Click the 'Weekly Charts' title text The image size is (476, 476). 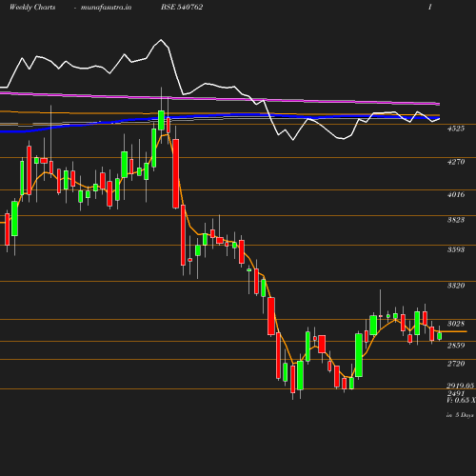(32, 7)
